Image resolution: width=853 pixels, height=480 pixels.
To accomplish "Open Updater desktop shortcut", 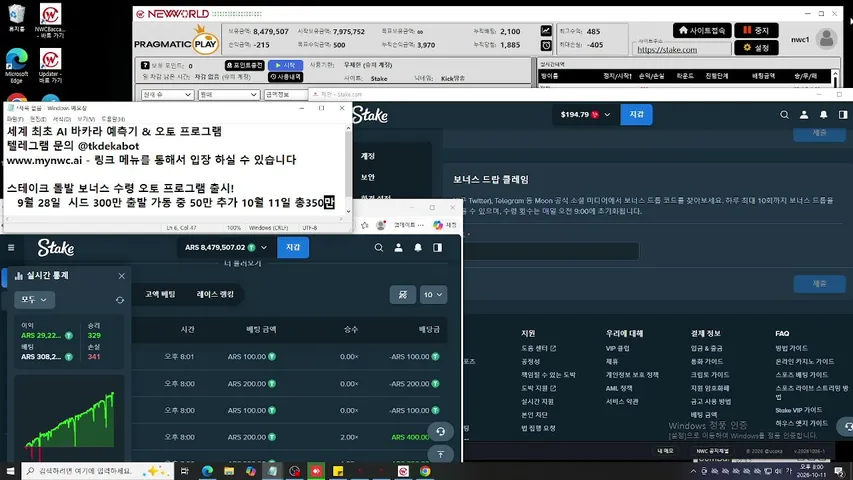I will 50,65.
